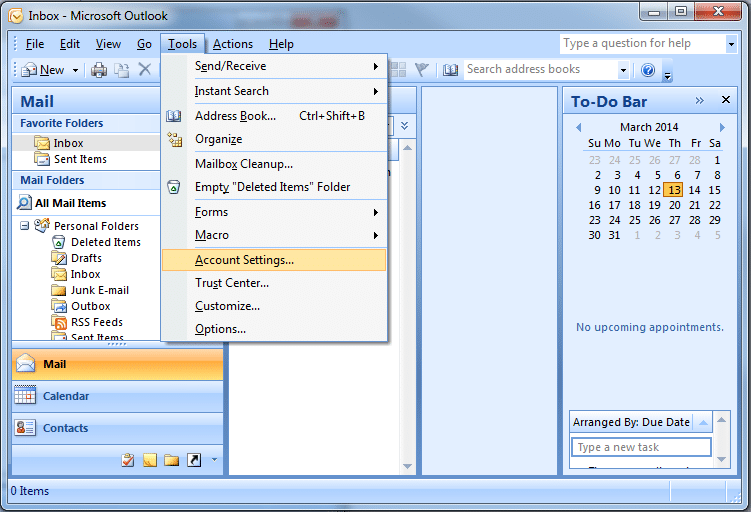Screen dimensions: 751x512
Task: Click the Type a question for help box
Action: (x=643, y=44)
